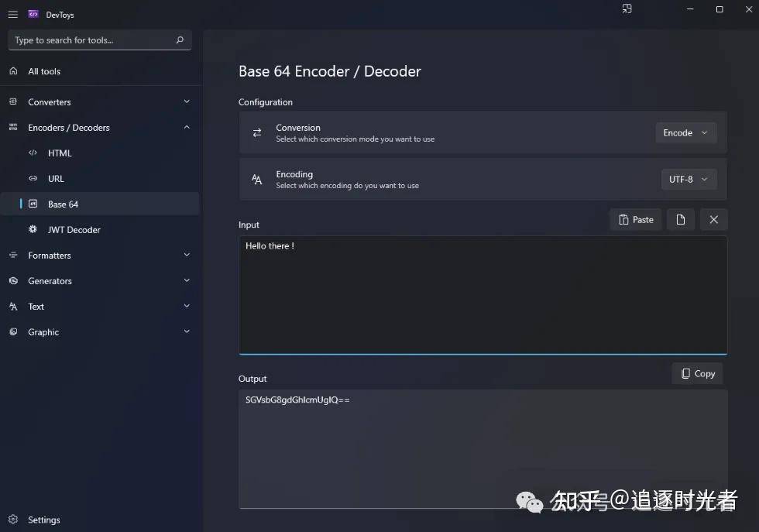Click the Settings gear icon
This screenshot has height=532, width=759.
[13, 520]
